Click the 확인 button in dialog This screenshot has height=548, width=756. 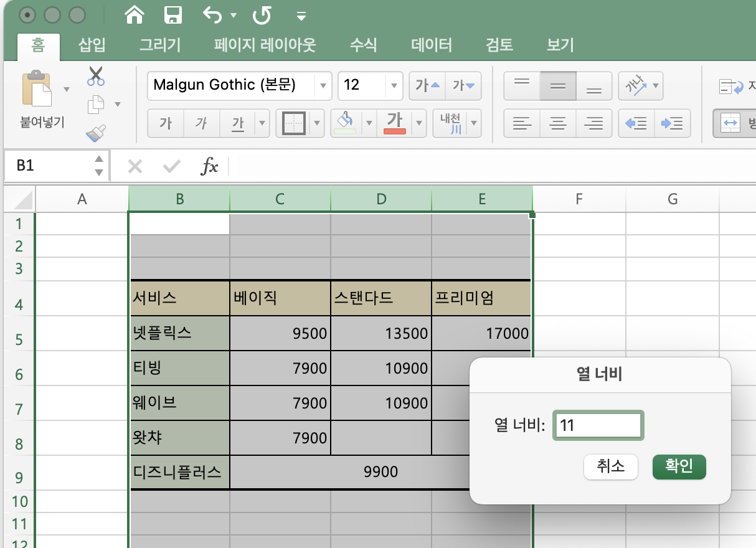(679, 466)
